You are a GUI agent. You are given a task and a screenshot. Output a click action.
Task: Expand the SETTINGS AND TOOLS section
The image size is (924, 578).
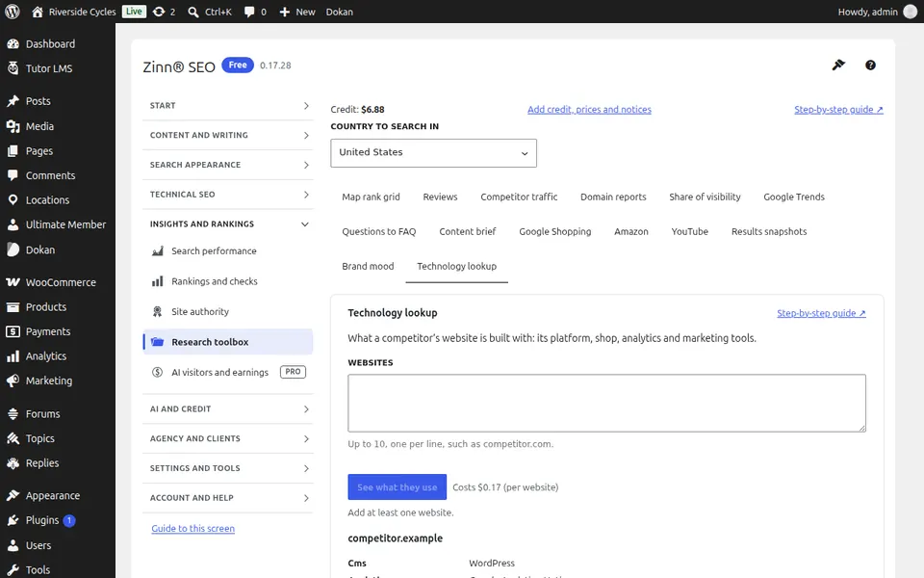(x=228, y=468)
